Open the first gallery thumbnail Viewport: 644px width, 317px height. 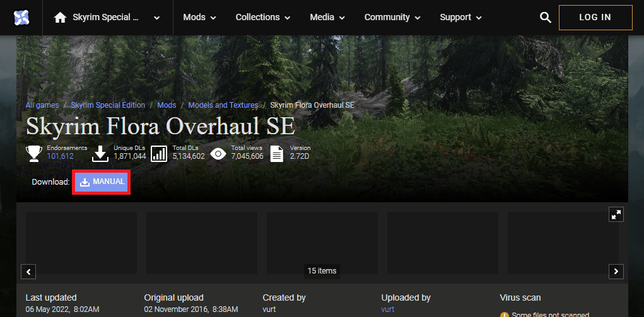(81, 243)
